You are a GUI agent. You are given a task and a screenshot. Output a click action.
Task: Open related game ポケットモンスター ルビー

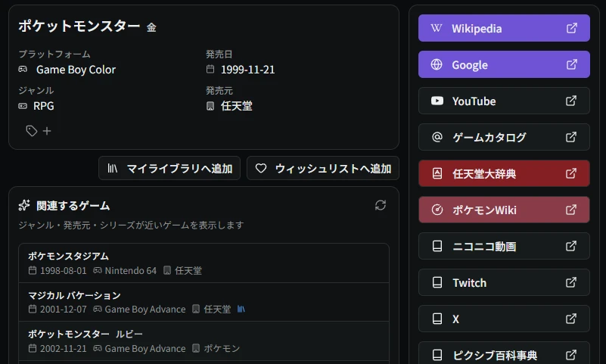pos(204,341)
